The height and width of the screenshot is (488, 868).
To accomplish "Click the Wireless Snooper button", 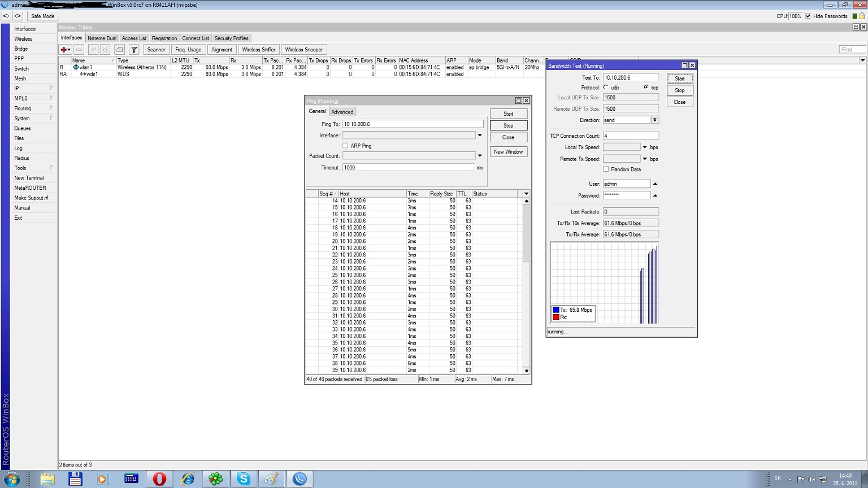I will [304, 50].
